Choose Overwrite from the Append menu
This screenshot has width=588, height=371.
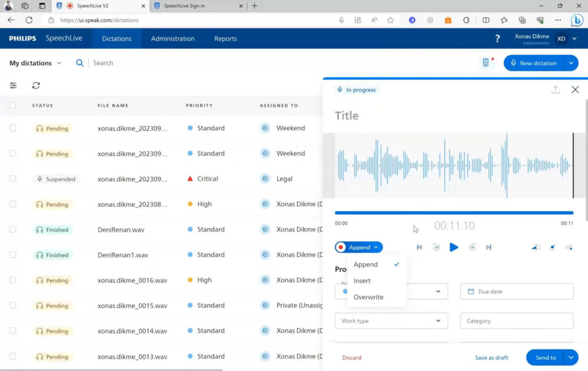(368, 297)
